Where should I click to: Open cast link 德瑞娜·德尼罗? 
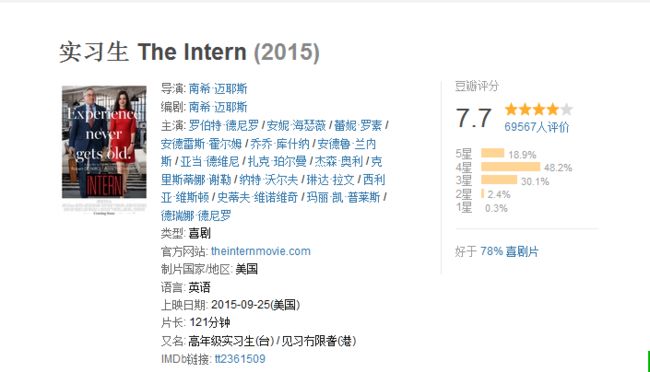pyautogui.click(x=196, y=216)
